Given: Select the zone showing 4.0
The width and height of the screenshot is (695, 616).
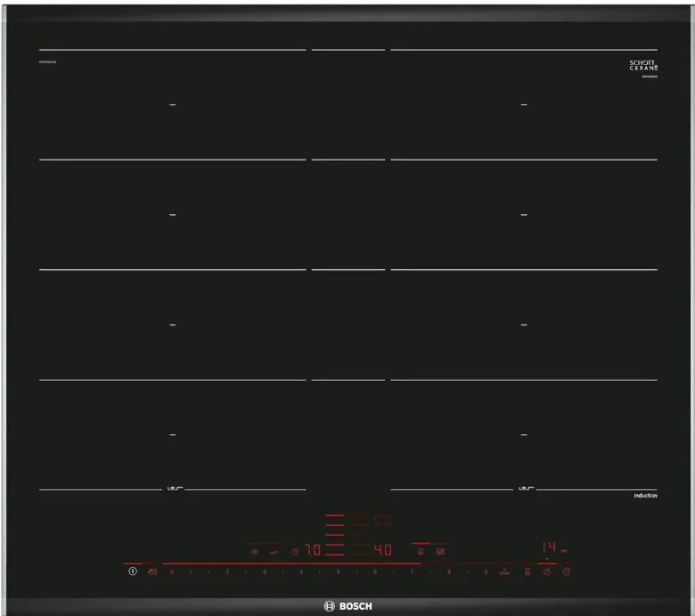Looking at the screenshot, I should pyautogui.click(x=381, y=551).
